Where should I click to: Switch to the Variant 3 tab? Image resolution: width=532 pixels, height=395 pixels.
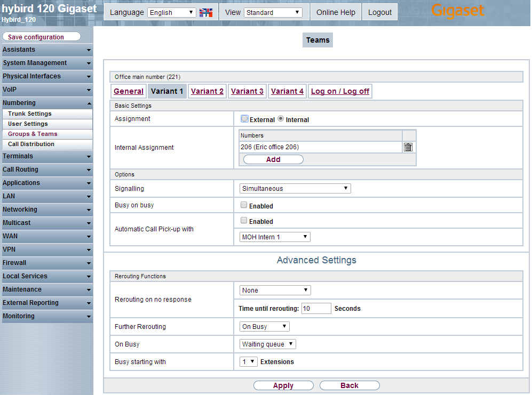(247, 91)
